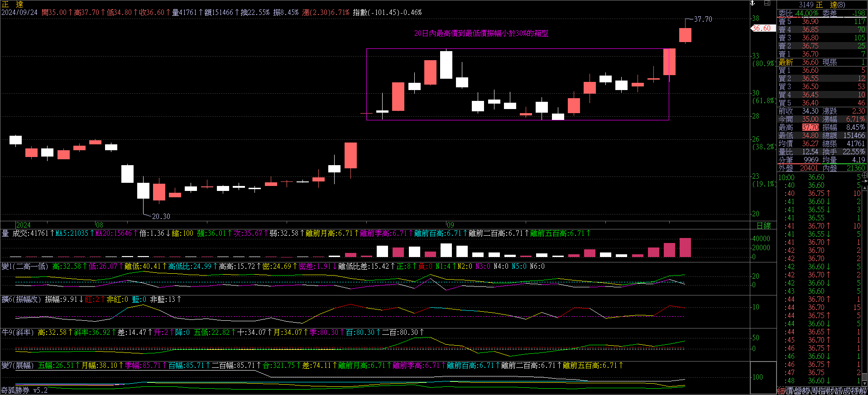The image size is (868, 395).
Task: Select the 量 volume indicator label
Action: pos(5,233)
